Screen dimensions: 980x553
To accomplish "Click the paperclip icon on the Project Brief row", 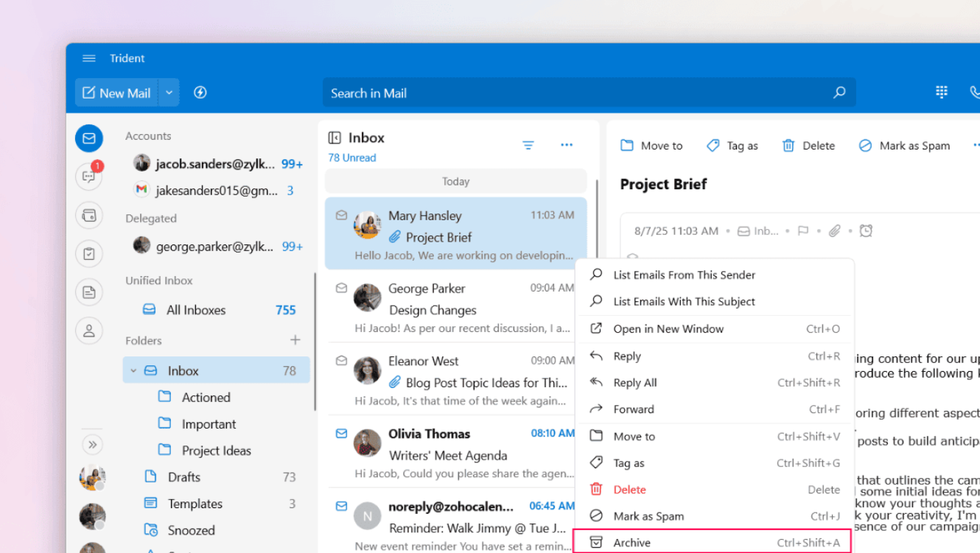I will pos(395,237).
